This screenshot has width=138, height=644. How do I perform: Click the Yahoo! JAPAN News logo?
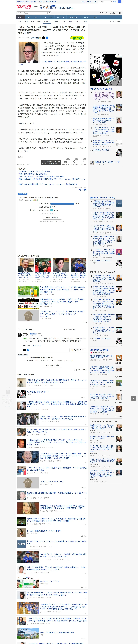pyautogui.click(x=28, y=7)
